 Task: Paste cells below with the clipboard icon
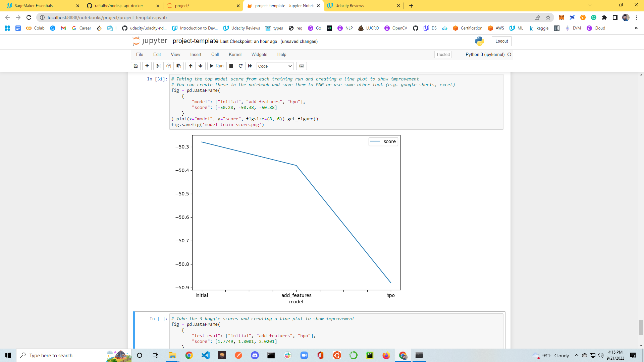coord(179,66)
